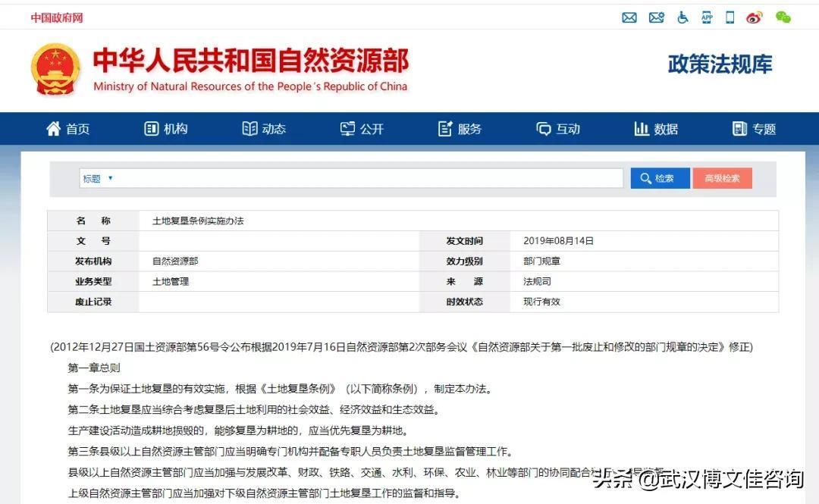Screen dimensions: 819x504
Task: Select the date 2019年08月14日
Action: (x=558, y=241)
